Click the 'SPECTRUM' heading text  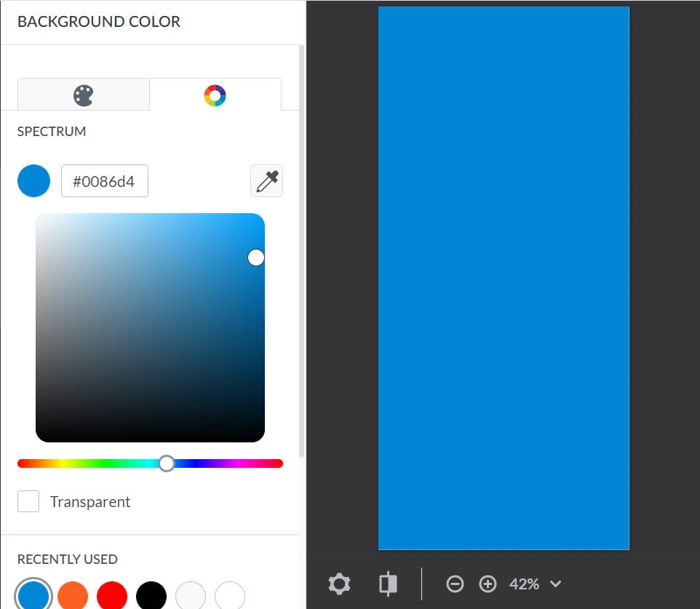[x=52, y=131]
